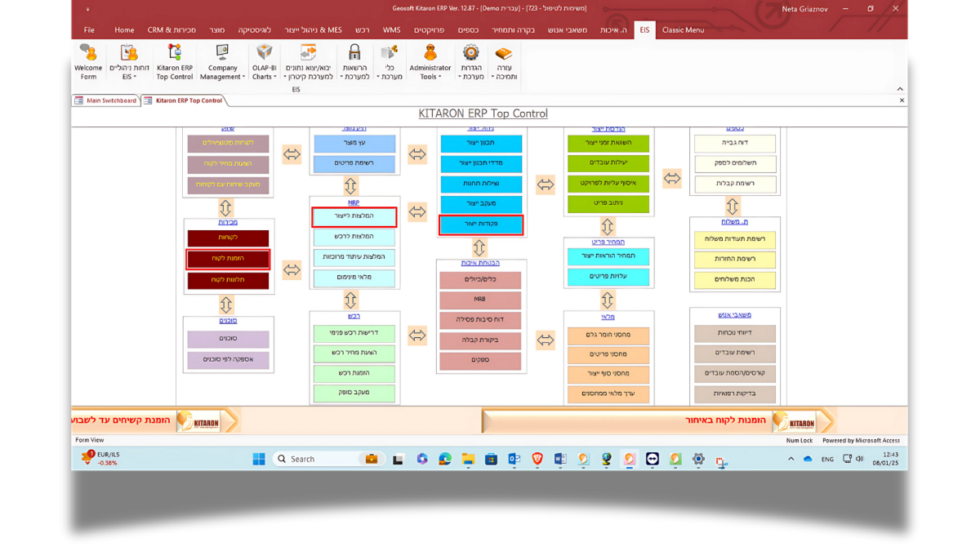Expand the Company Management dropdown

coord(222,63)
